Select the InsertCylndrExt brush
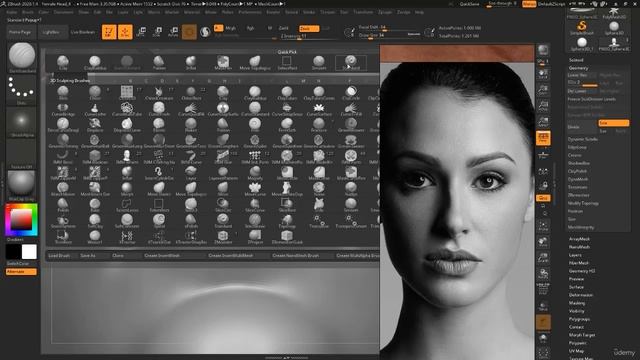This screenshot has width=640, height=360. coord(159,173)
